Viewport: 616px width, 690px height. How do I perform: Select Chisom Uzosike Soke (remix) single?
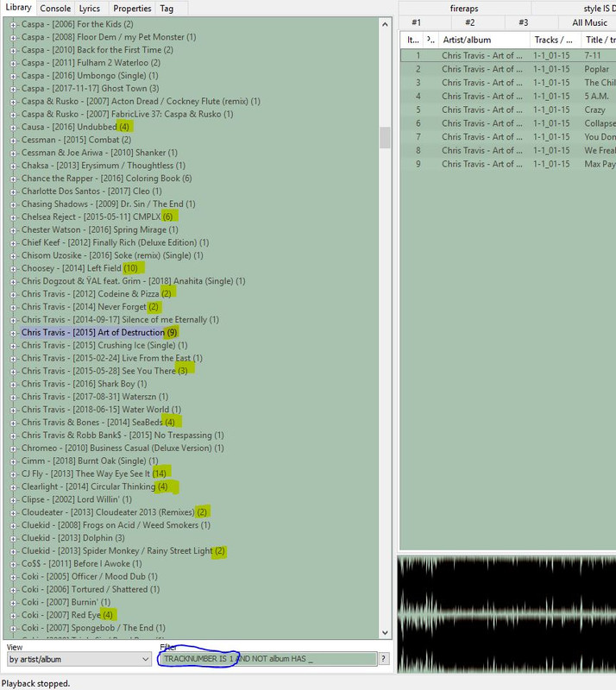tap(112, 255)
